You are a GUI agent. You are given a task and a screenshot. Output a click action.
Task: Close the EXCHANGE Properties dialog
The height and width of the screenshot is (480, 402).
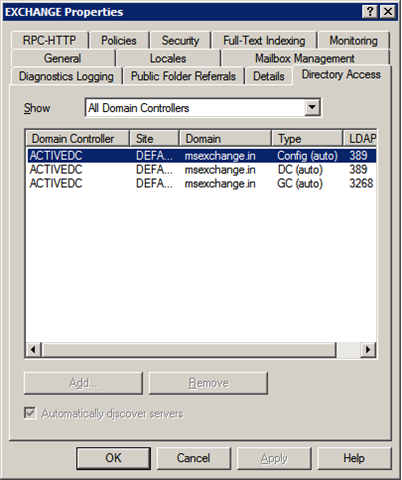[x=388, y=12]
